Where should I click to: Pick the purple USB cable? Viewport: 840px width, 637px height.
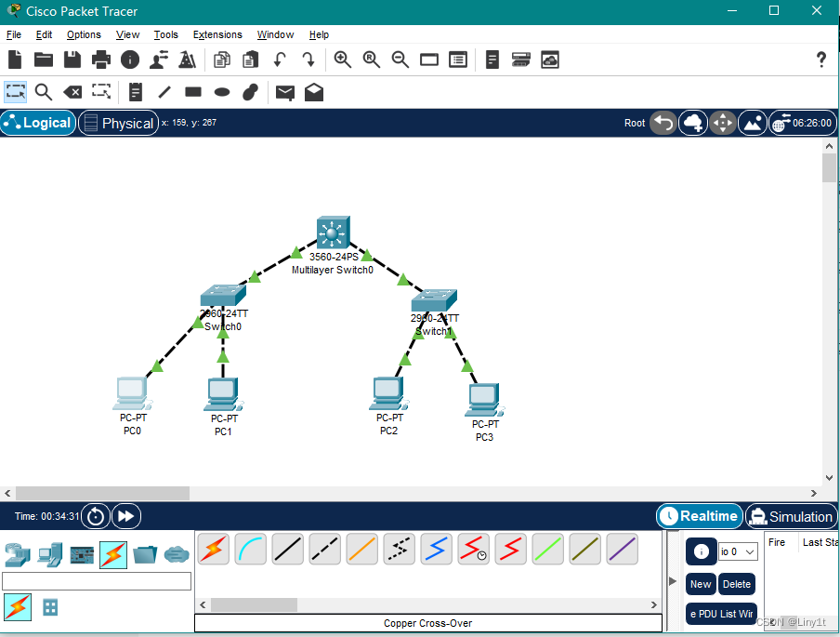pos(622,549)
